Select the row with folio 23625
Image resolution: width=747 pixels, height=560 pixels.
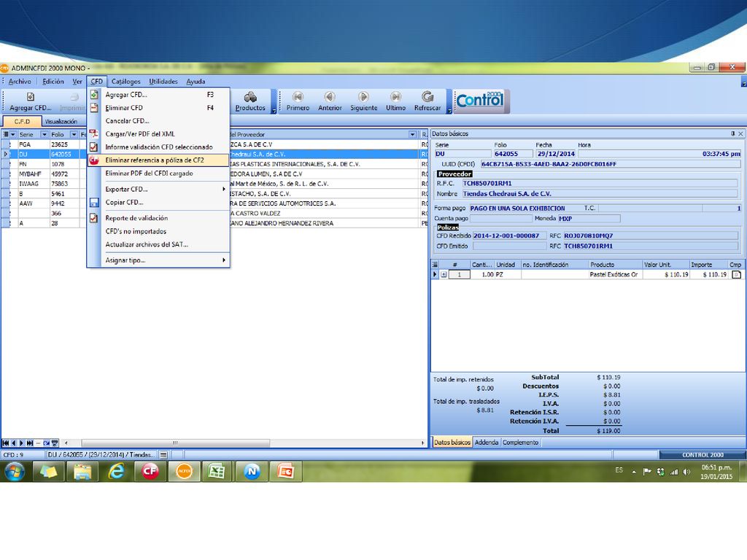(x=214, y=144)
